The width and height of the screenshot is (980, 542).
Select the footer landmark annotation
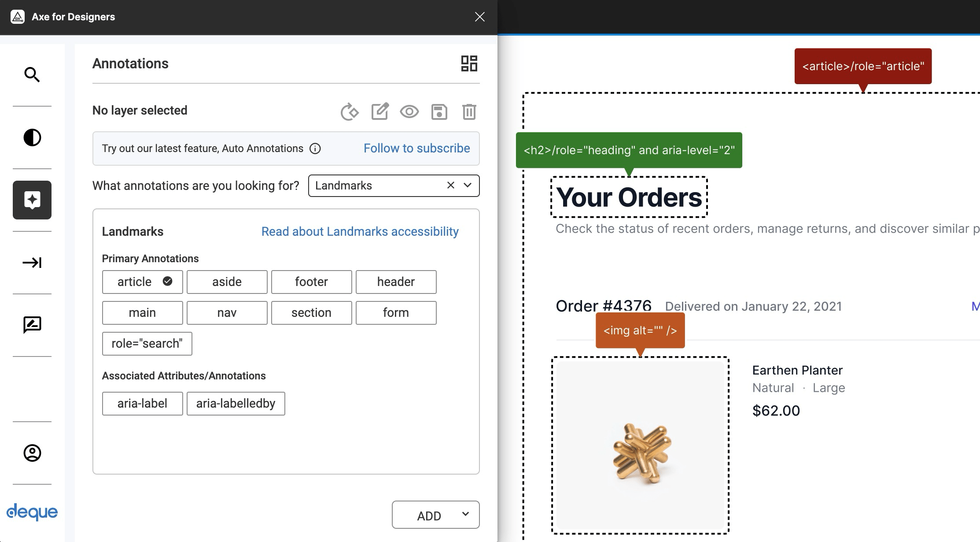(x=311, y=282)
